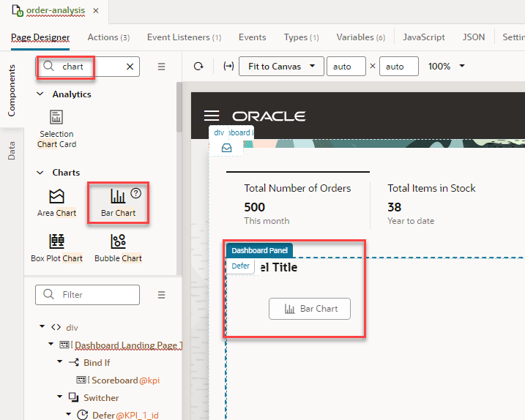
Task: Click the Defer tag on canvas
Action: 240,266
